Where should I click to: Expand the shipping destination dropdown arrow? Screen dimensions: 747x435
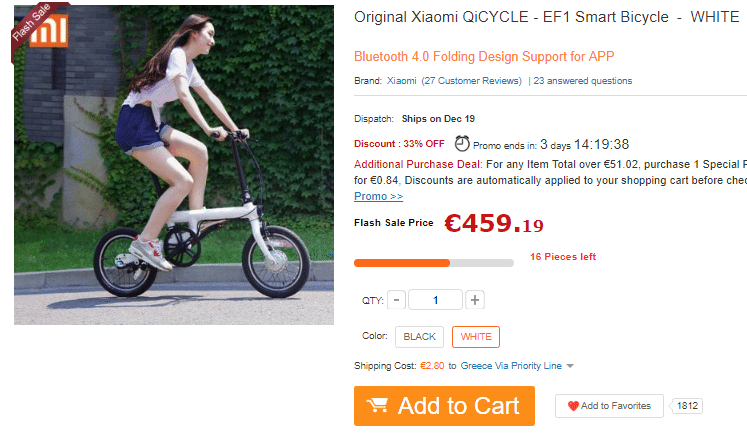coord(570,367)
